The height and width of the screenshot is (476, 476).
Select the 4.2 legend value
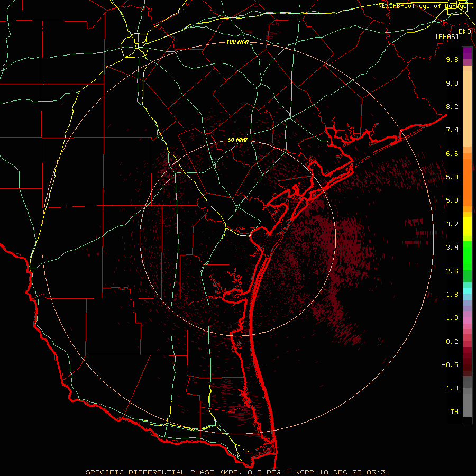coord(452,224)
